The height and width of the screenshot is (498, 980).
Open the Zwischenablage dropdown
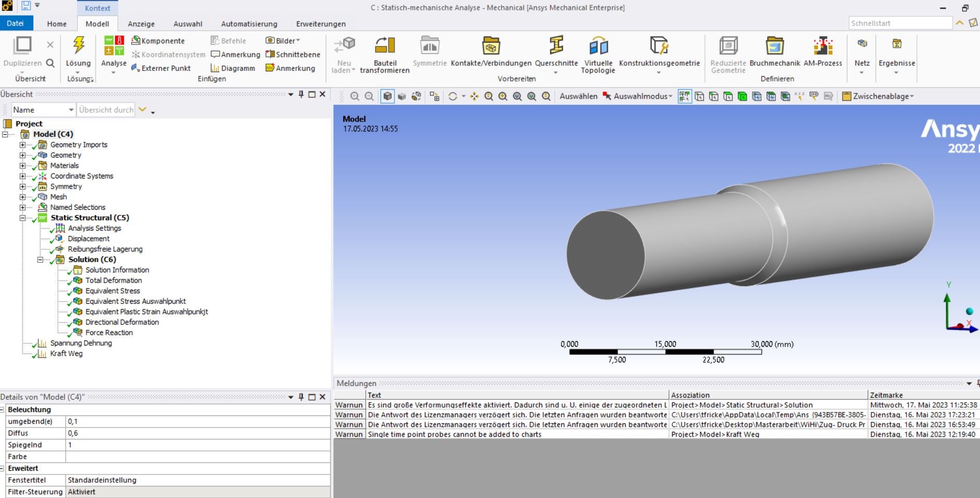(878, 96)
